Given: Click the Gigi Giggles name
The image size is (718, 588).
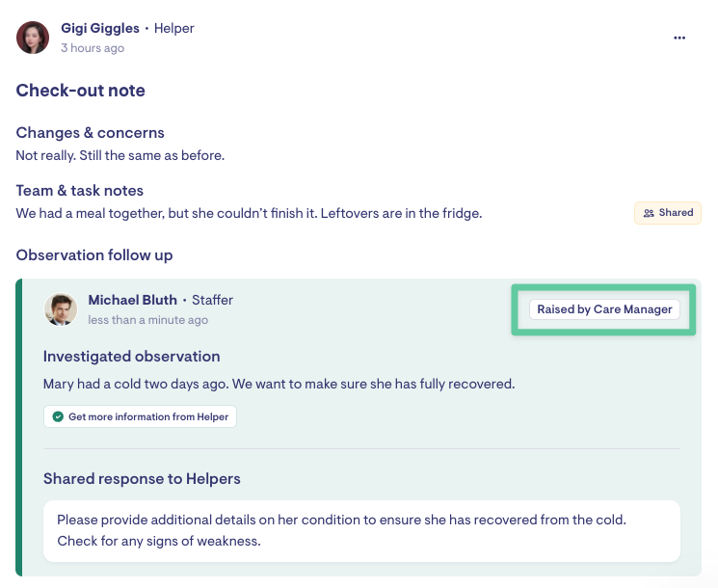Looking at the screenshot, I should [x=100, y=28].
